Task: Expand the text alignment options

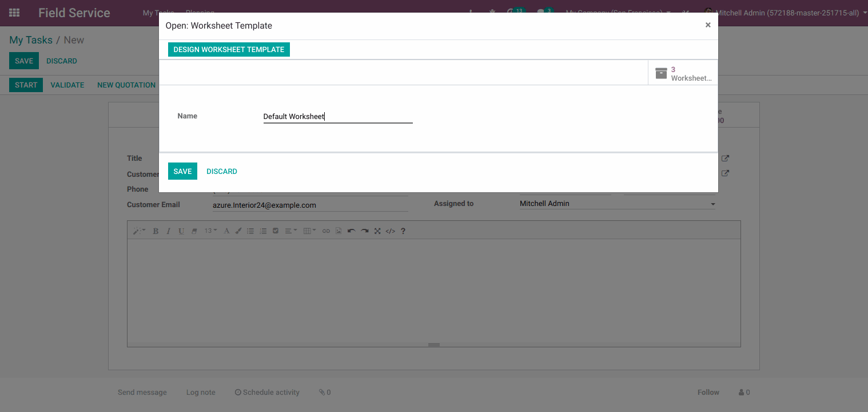Action: [x=290, y=231]
